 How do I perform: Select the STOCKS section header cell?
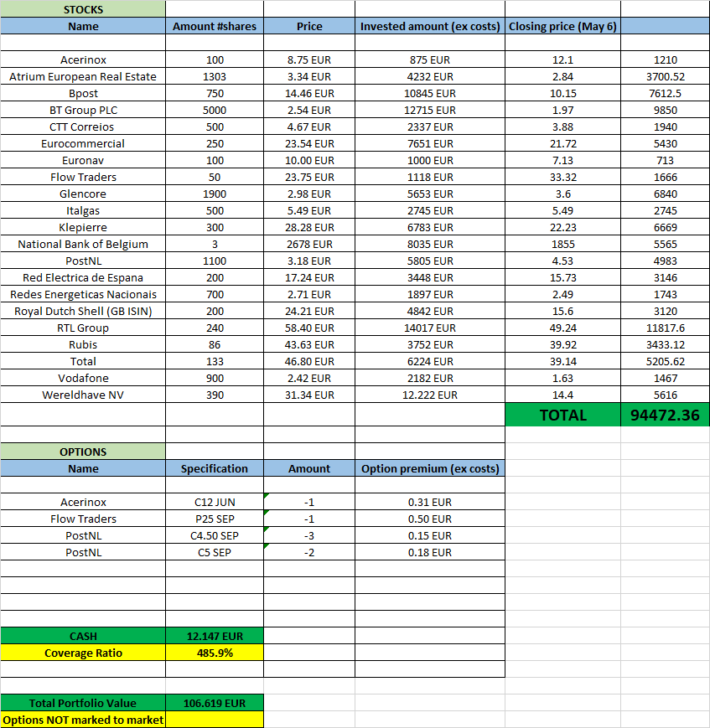[83, 9]
